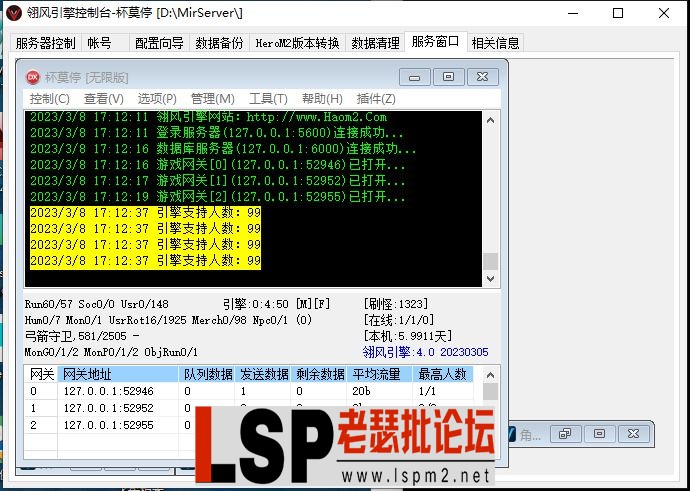The image size is (690, 491).
Task: Maximize the inner 杯莫停 [无限版] window
Action: (x=448, y=77)
